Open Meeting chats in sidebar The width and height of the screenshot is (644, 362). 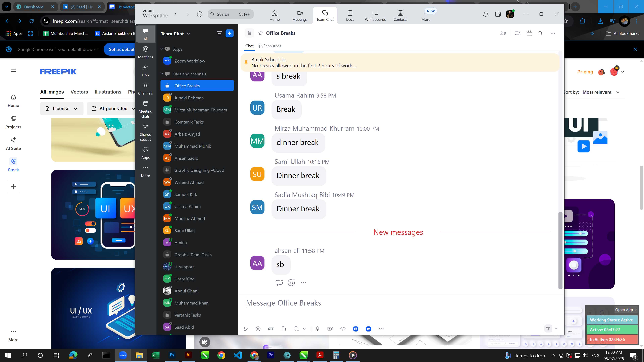point(146,109)
